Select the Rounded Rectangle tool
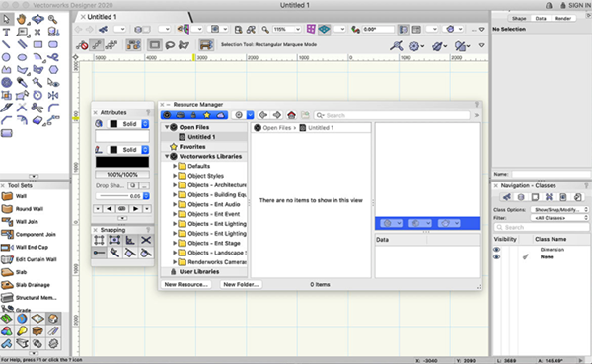Screen dimensions: 592x364 (53, 44)
